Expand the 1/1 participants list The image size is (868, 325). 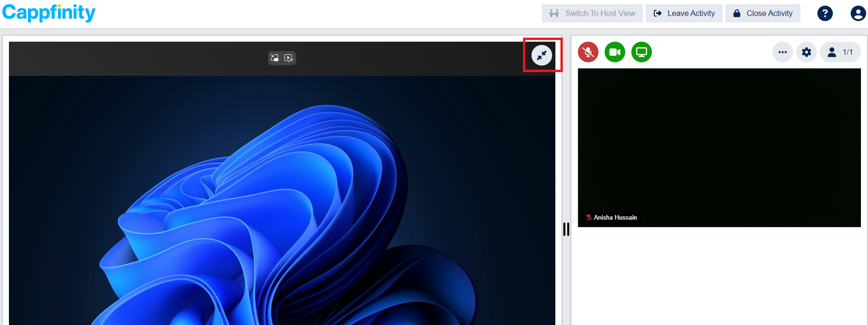[840, 52]
